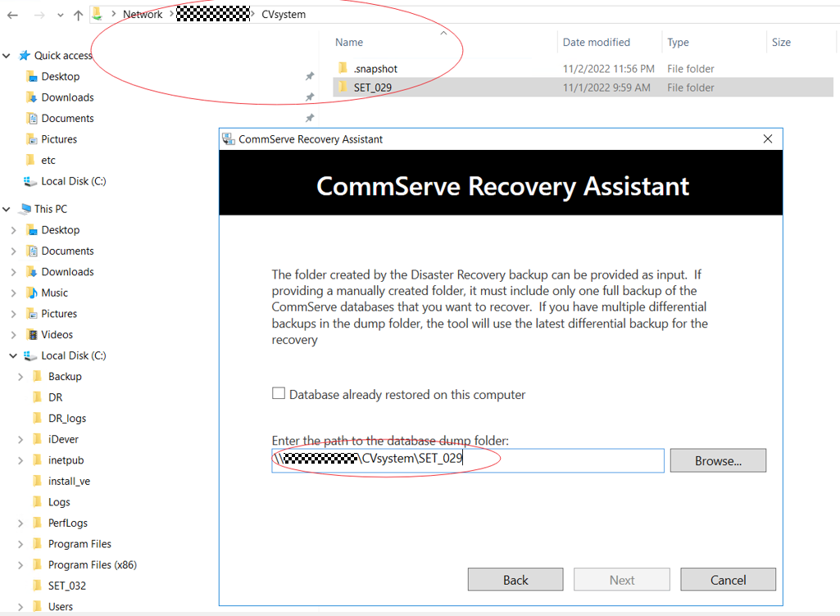
Task: Select the SET_029 folder in file list
Action: point(372,88)
